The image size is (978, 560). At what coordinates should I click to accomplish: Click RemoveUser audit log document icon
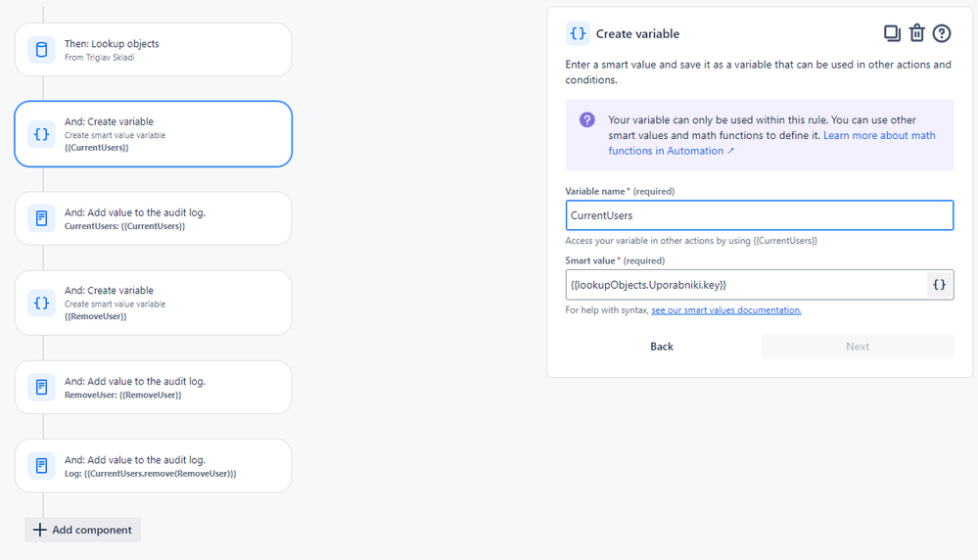coord(41,387)
